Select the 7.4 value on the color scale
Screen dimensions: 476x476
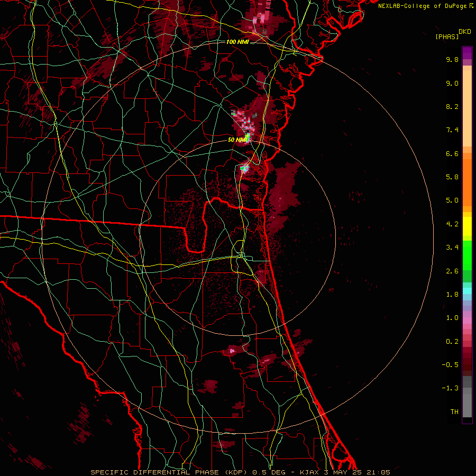click(x=452, y=130)
